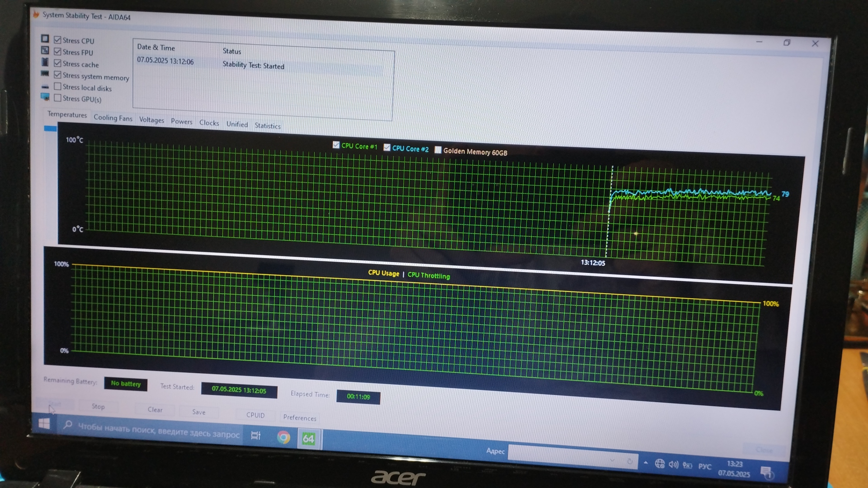The height and width of the screenshot is (488, 868).
Task: Toggle the Golden Memory 60GB graph checkbox
Action: pyautogui.click(x=438, y=150)
